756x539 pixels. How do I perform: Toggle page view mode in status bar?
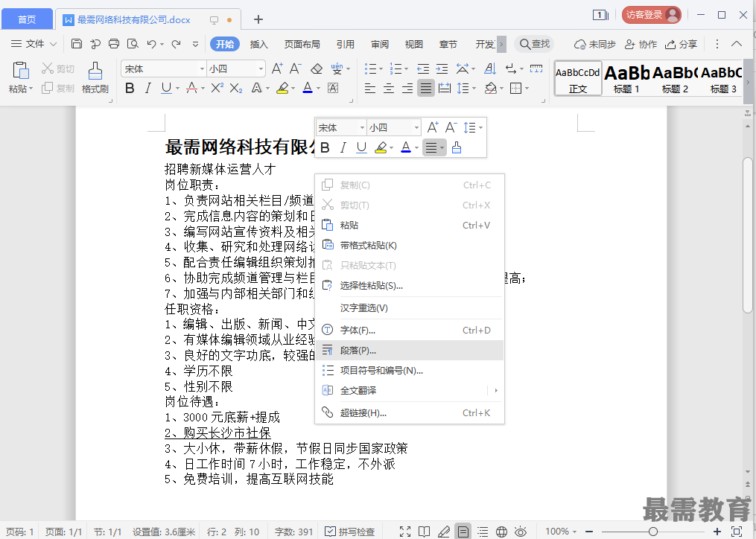pyautogui.click(x=463, y=532)
